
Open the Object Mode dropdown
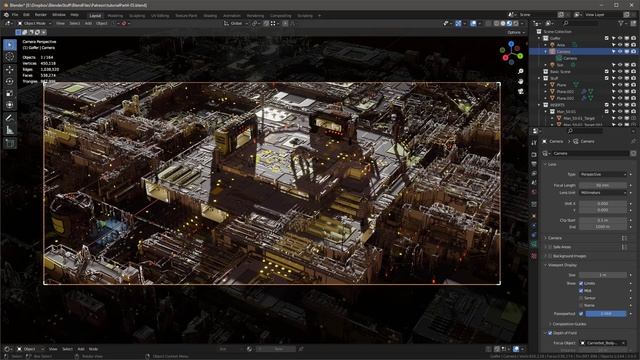click(x=34, y=23)
